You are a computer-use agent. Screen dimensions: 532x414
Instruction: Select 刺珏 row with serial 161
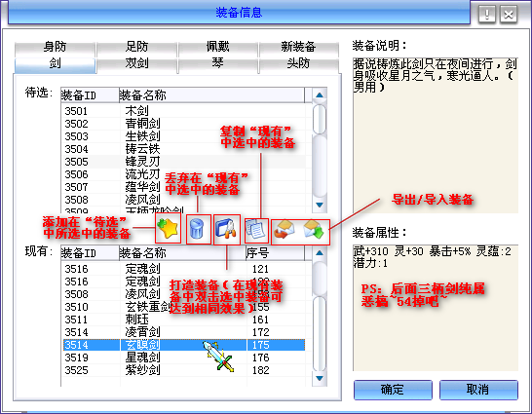tap(183, 320)
